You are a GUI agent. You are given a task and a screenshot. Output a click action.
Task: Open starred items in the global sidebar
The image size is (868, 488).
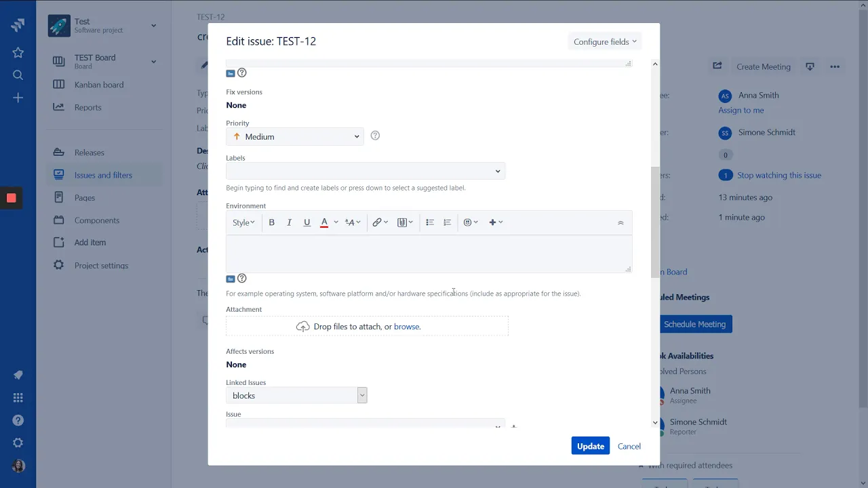pos(18,52)
